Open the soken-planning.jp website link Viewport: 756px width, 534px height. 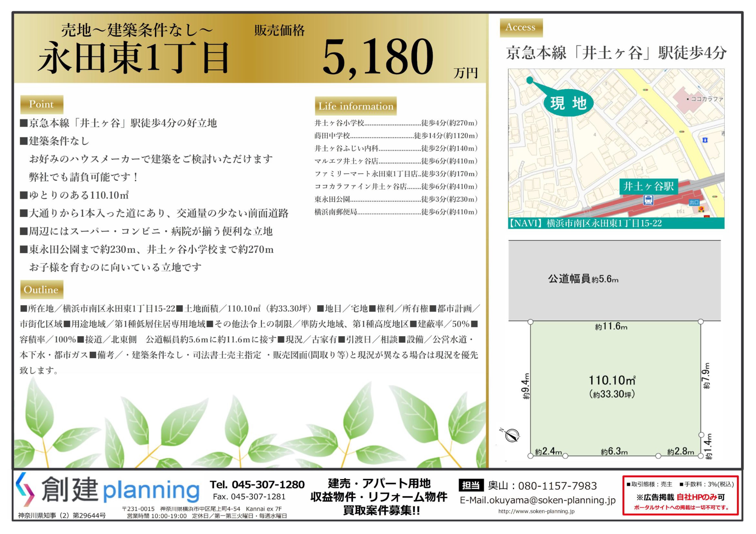(x=536, y=511)
